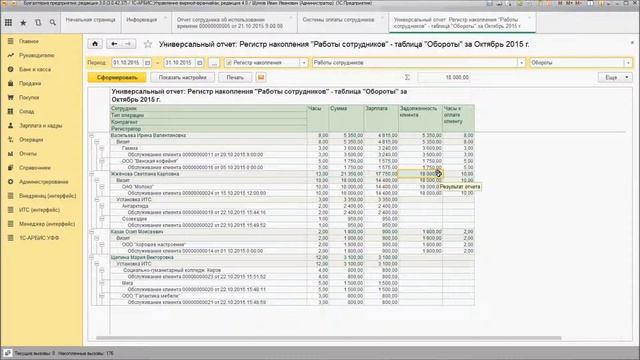Send report by email envelope icon
The width and height of the screenshot is (640, 360).
pyautogui.click(x=261, y=77)
